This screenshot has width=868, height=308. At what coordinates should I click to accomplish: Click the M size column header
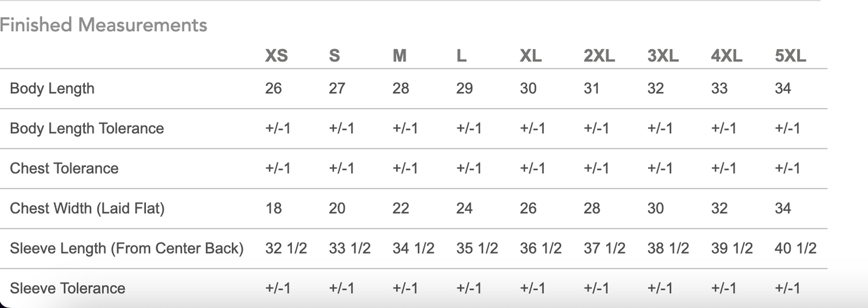pos(399,56)
